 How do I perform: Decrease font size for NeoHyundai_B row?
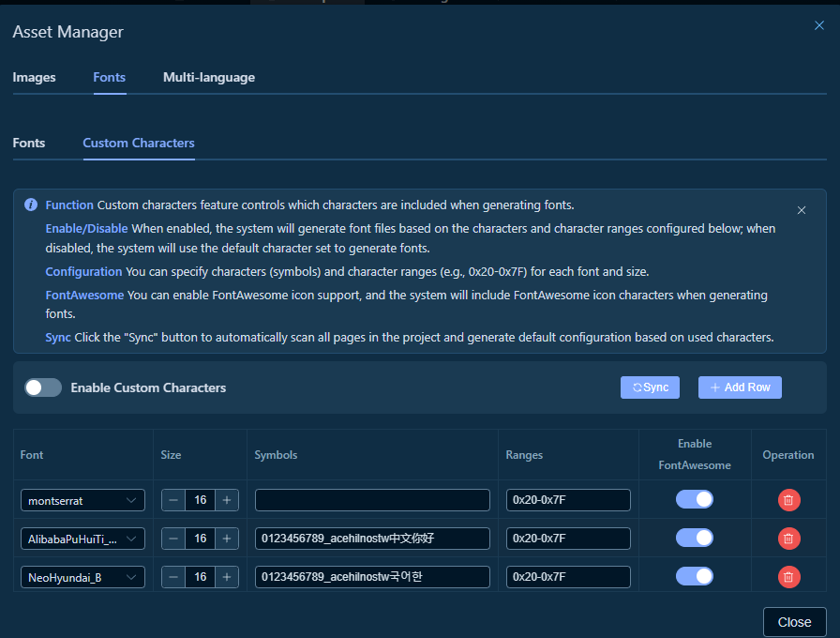[x=173, y=575]
